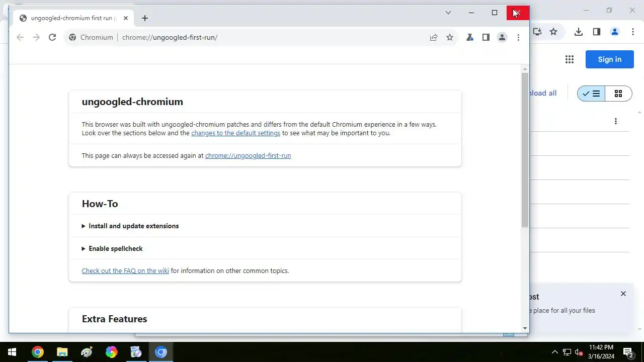Show hidden system tray icons

[x=555, y=352]
